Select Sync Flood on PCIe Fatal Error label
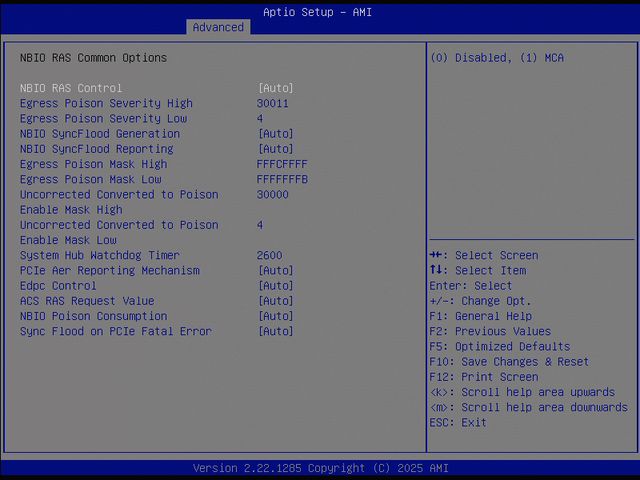Image resolution: width=640 pixels, height=480 pixels. tap(116, 331)
